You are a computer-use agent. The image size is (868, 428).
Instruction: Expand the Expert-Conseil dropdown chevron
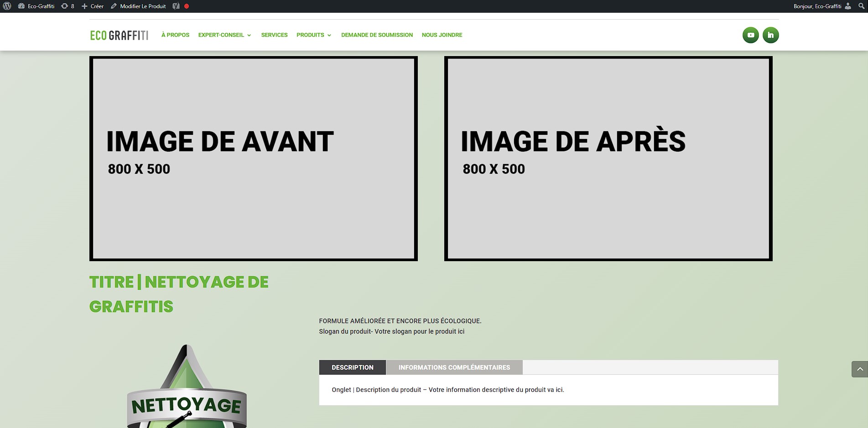click(x=249, y=35)
